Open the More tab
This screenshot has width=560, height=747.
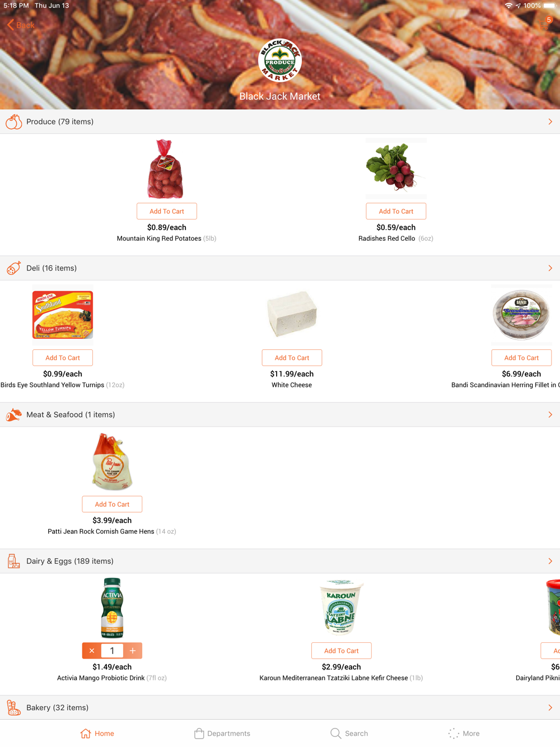point(464,734)
